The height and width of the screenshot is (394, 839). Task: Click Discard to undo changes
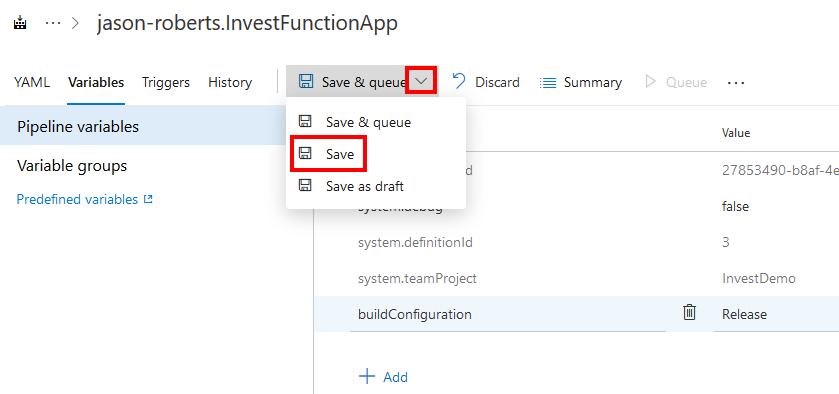coord(486,82)
